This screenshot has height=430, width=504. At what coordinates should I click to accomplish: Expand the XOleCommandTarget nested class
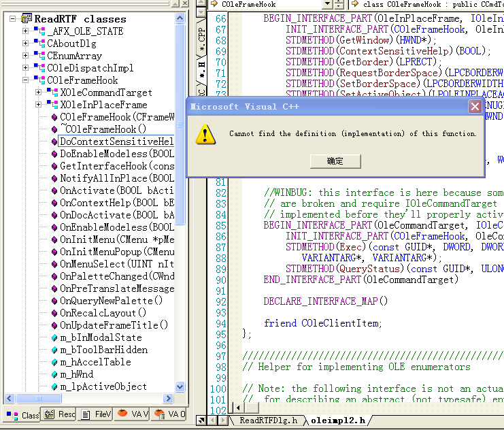pyautogui.click(x=38, y=93)
